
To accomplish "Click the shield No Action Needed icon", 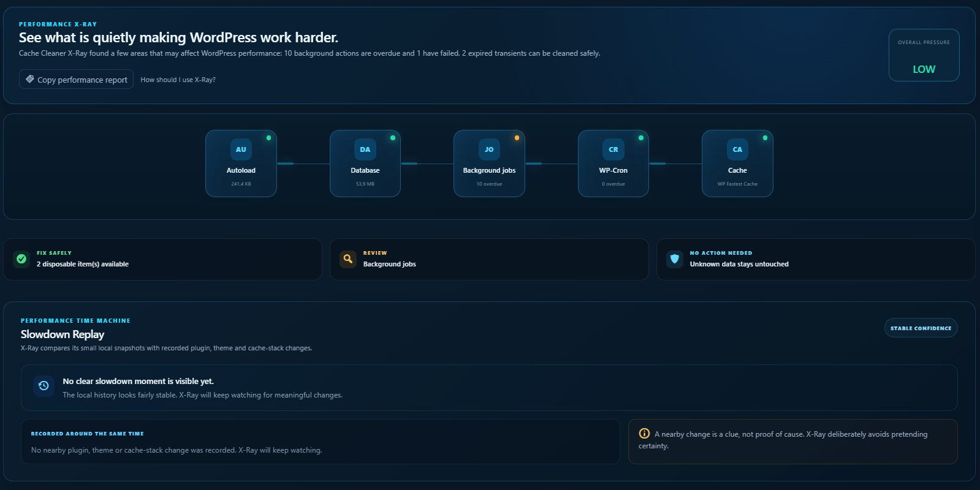I will (x=675, y=259).
